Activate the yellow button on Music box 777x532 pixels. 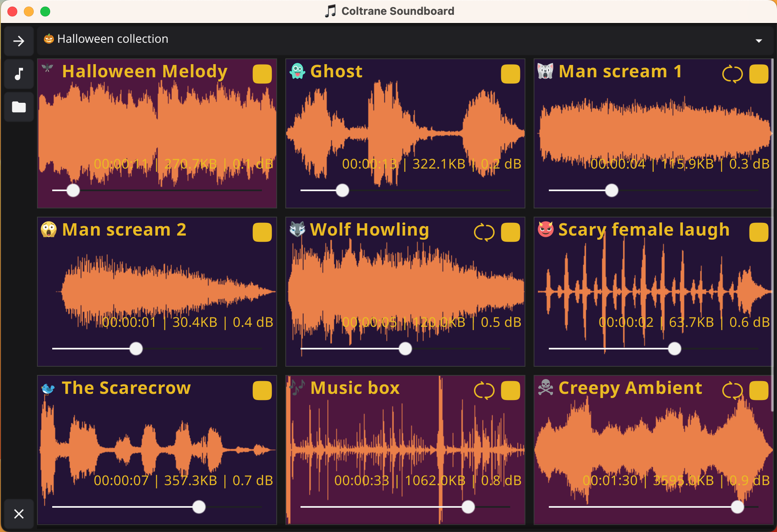pos(510,391)
